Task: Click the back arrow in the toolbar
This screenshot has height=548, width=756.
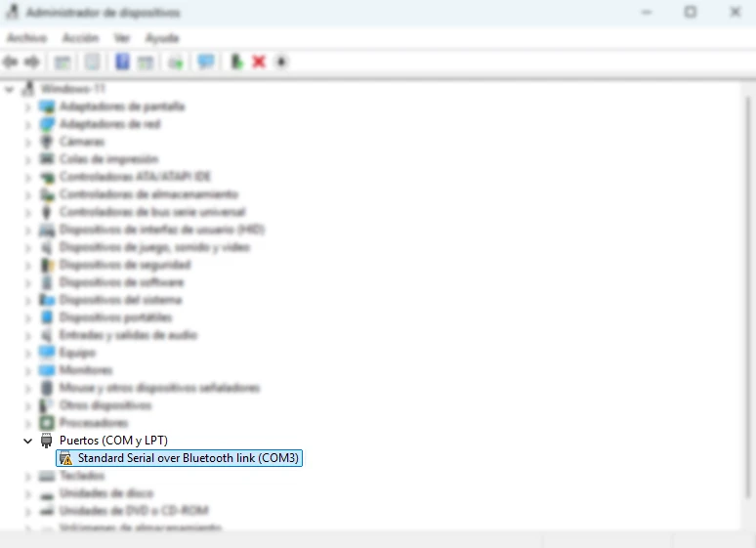Action: point(11,62)
